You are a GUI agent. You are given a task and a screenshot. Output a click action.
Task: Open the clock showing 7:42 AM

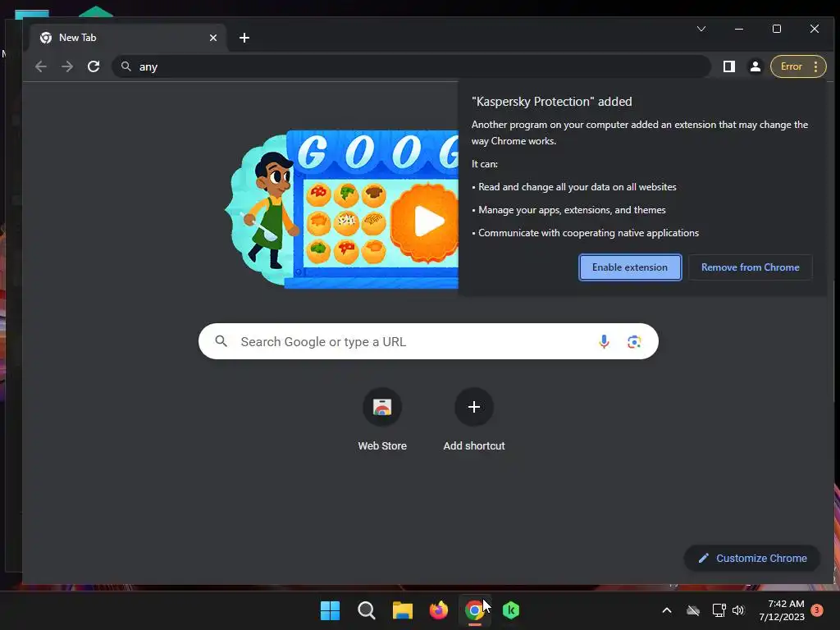(782, 610)
